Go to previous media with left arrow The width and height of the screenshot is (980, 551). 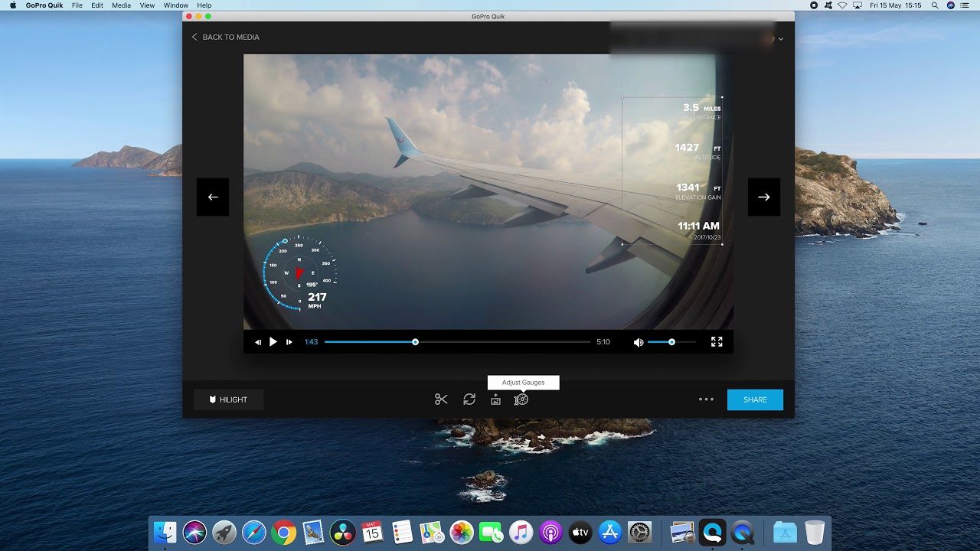pyautogui.click(x=213, y=197)
